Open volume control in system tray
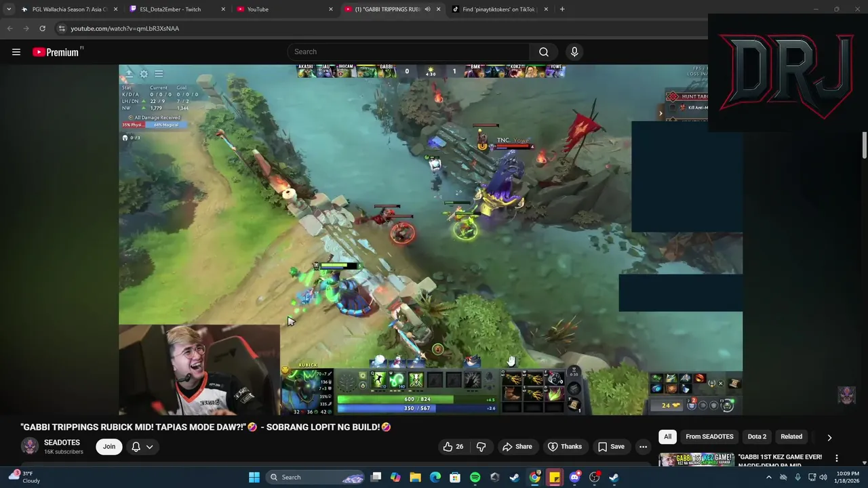This screenshot has height=488, width=868. (824, 477)
